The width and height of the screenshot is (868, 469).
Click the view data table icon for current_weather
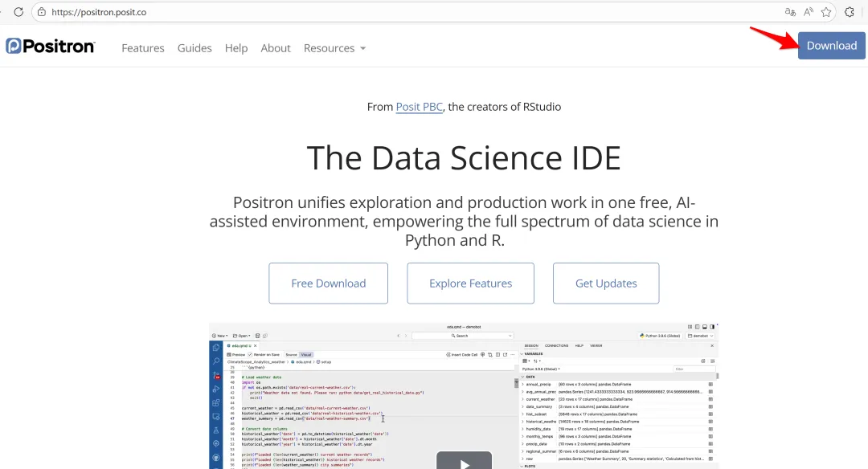tap(710, 399)
